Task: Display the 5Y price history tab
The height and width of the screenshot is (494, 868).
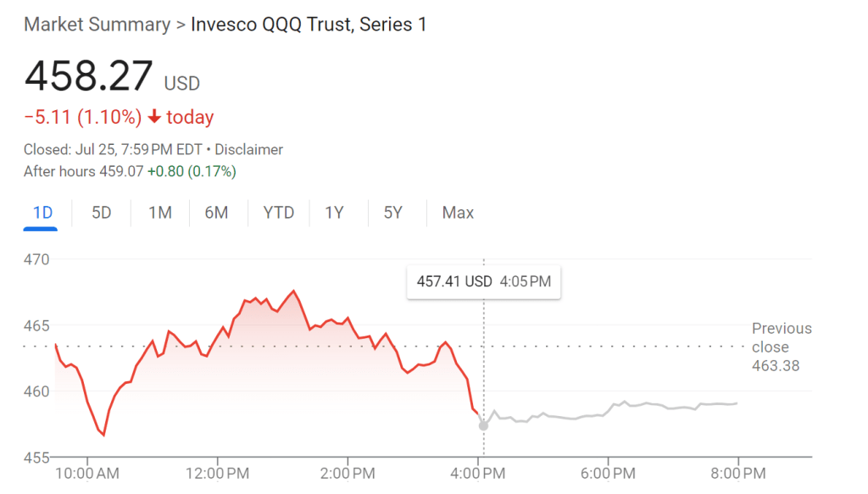Action: (x=392, y=213)
